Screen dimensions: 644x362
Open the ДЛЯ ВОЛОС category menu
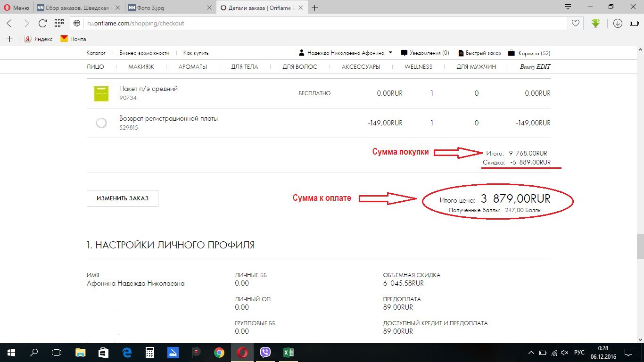click(300, 67)
